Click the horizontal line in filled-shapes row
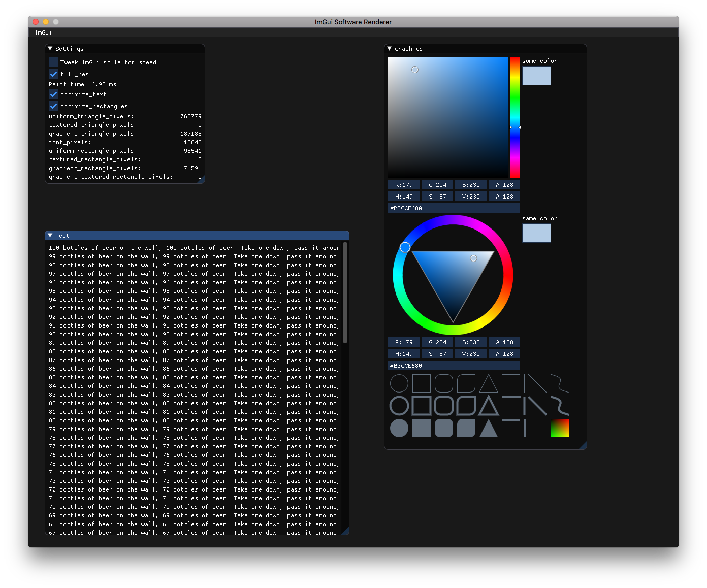Screen dimensions: 707x588 point(511,420)
